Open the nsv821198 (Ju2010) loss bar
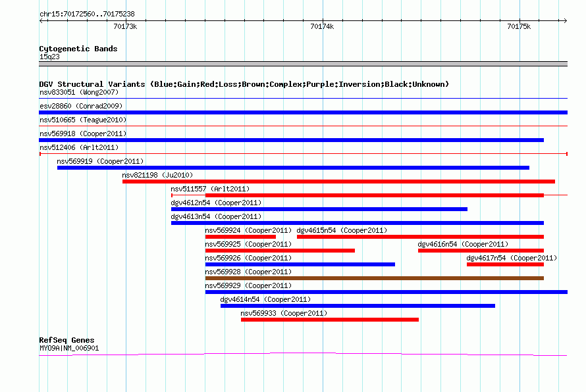 point(338,182)
